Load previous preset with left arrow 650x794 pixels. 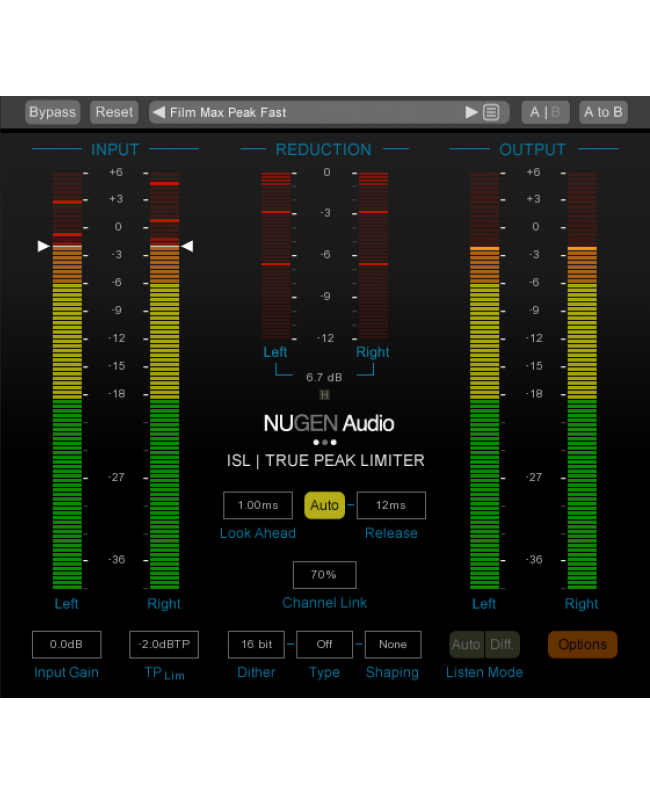(x=159, y=112)
